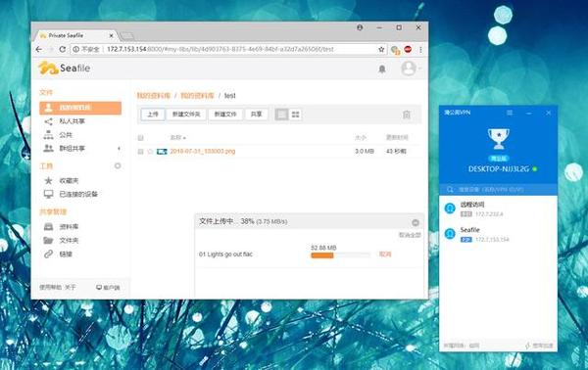Tick the checkbox for the png file row
Screen dimensions: 588x370
[x=140, y=152]
